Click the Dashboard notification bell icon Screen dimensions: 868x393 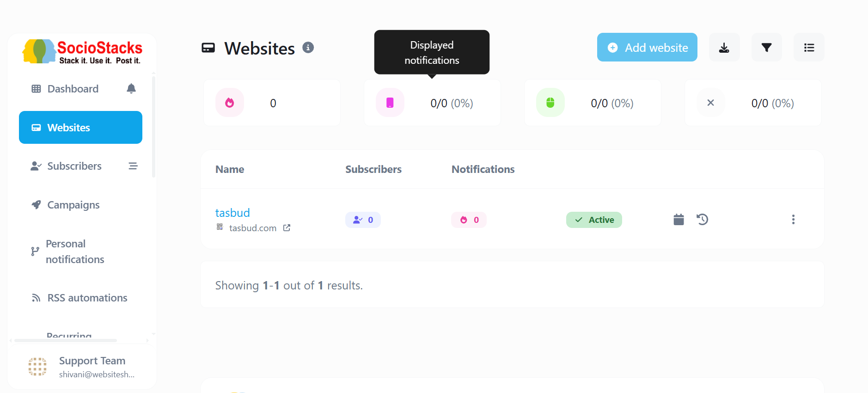click(x=131, y=88)
